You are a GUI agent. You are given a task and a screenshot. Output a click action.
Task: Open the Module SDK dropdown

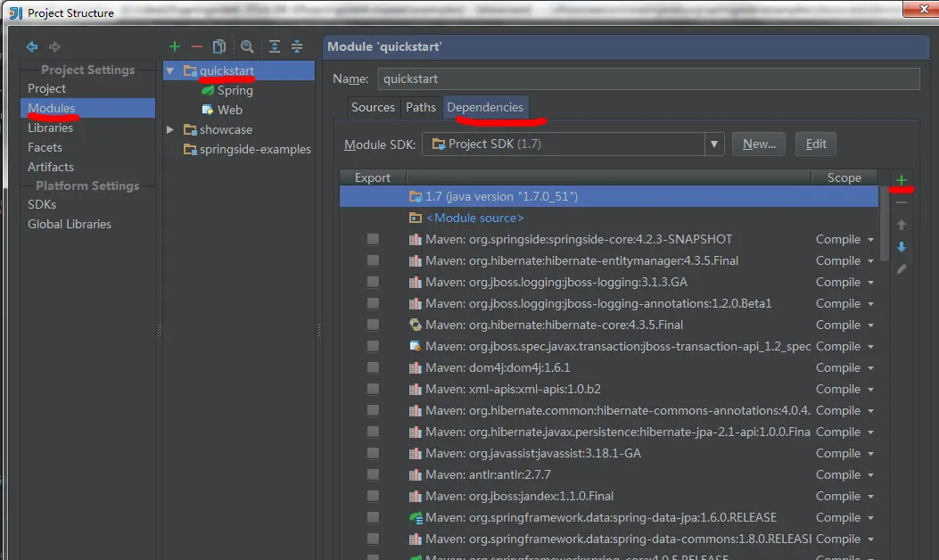[713, 144]
